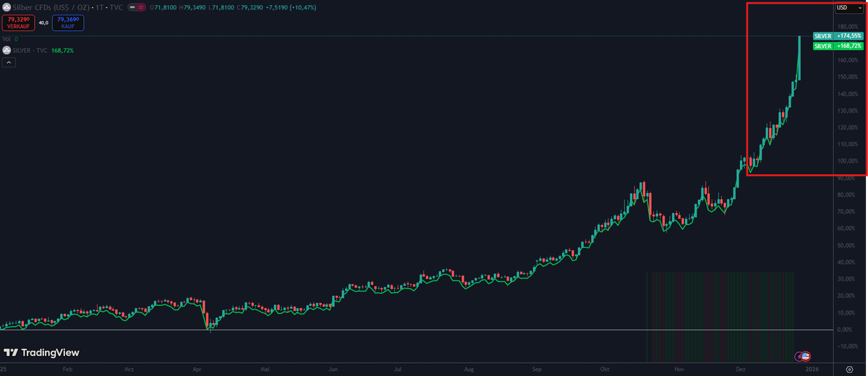The height and width of the screenshot is (376, 868).
Task: Click the 50,00% price scale label
Action: tap(847, 245)
